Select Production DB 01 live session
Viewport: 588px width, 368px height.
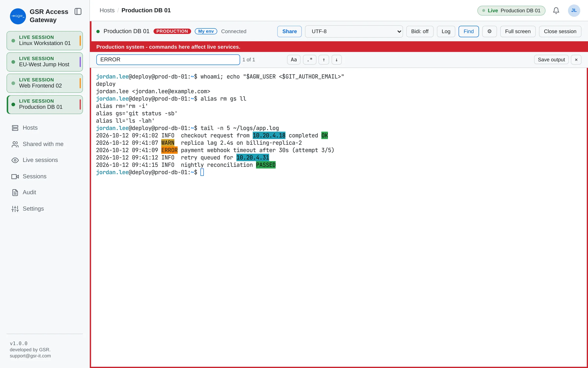click(45, 105)
